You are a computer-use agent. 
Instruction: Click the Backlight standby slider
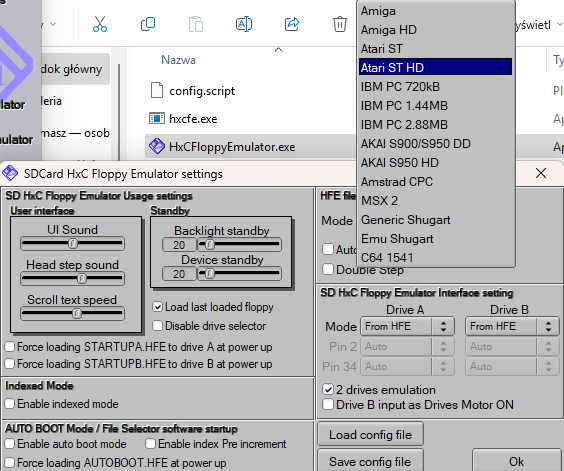[240, 245]
